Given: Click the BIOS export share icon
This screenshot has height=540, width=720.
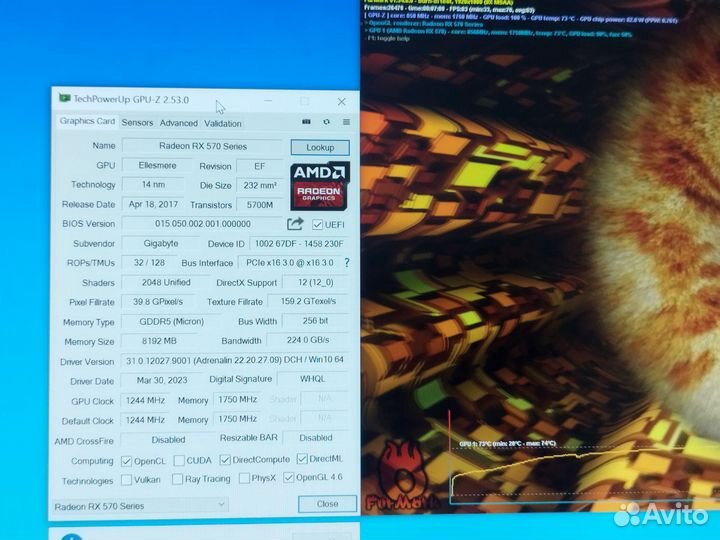Looking at the screenshot, I should (x=295, y=224).
